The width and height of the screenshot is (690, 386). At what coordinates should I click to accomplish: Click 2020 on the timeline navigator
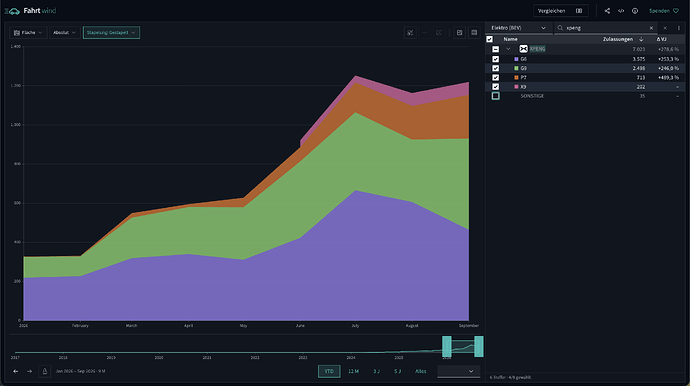(x=159, y=358)
